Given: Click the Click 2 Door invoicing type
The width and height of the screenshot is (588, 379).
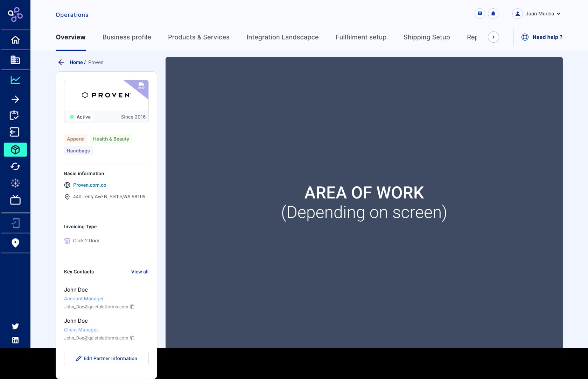Looking at the screenshot, I should click(x=86, y=241).
